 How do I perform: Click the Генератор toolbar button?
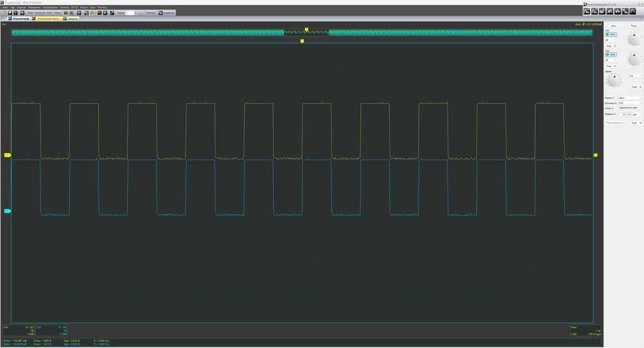(x=166, y=13)
